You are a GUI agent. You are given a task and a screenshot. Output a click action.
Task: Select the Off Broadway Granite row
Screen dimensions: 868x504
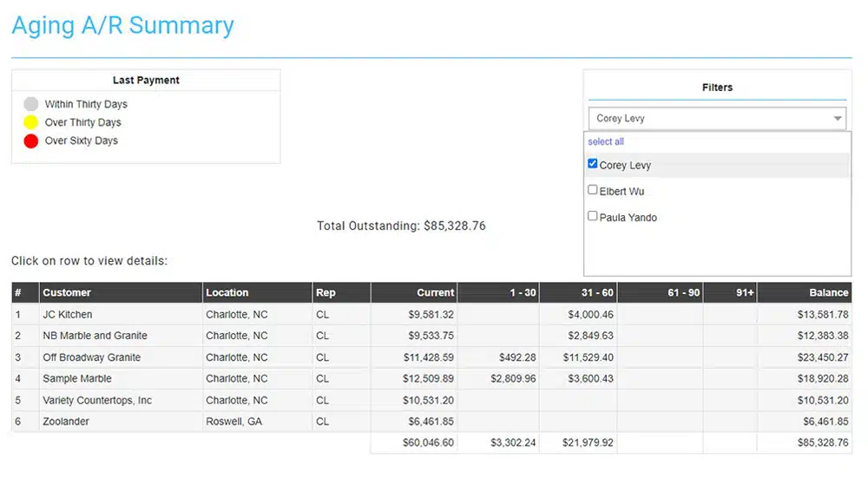coord(91,357)
